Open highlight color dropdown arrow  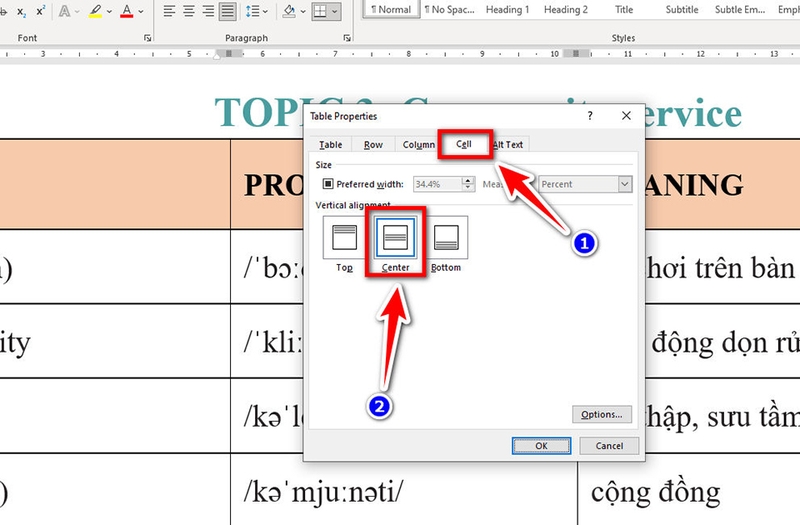[109, 11]
